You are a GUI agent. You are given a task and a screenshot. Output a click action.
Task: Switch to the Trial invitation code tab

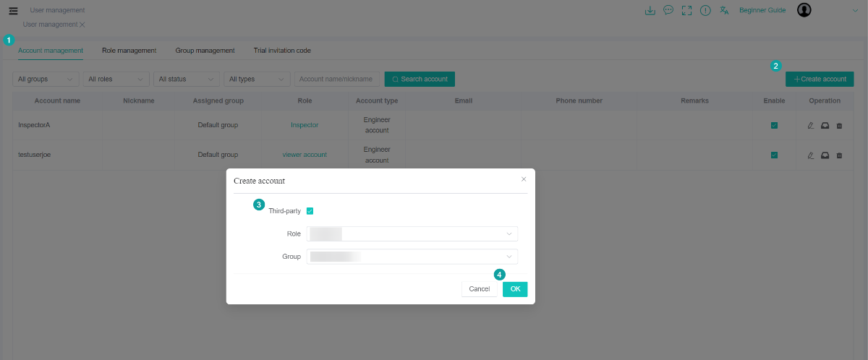[x=282, y=51]
